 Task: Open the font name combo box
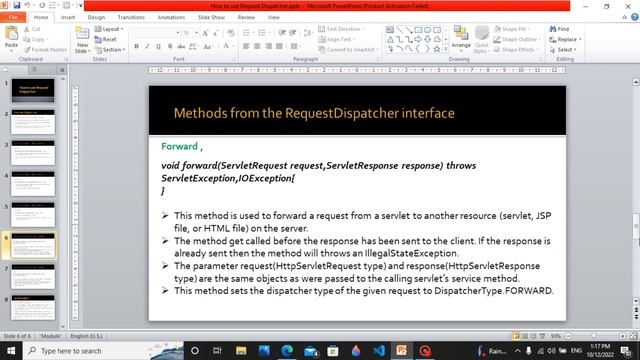point(156,33)
